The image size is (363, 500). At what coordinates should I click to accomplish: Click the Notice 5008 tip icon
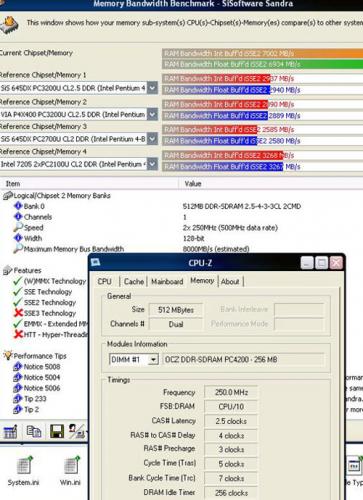pos(17,367)
